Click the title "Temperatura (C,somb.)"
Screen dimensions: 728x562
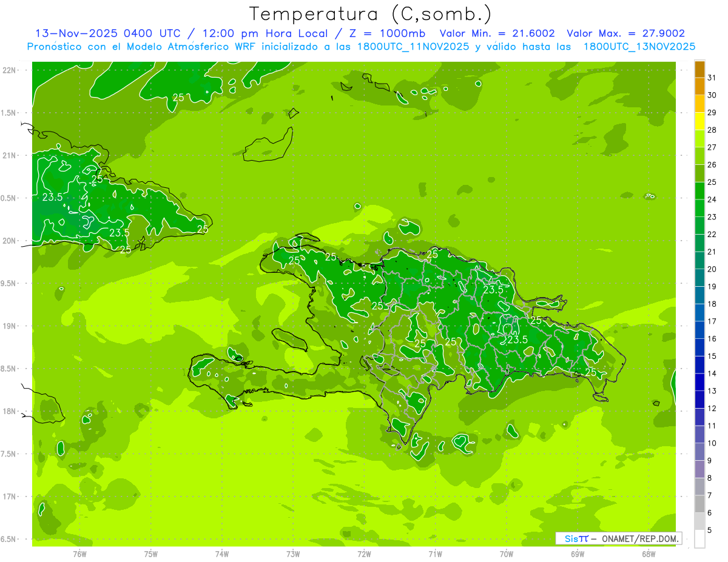click(370, 14)
